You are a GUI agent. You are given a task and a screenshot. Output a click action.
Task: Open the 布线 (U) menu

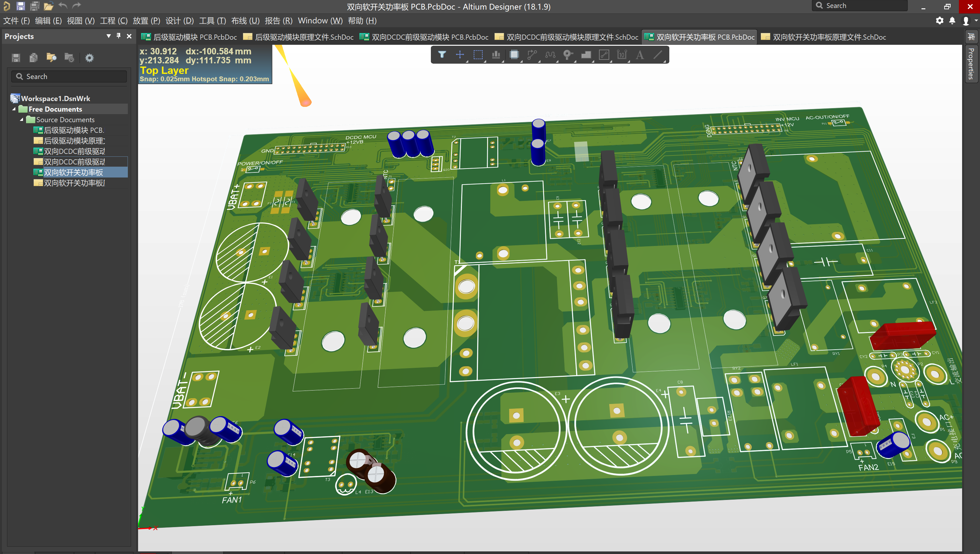[x=245, y=20]
